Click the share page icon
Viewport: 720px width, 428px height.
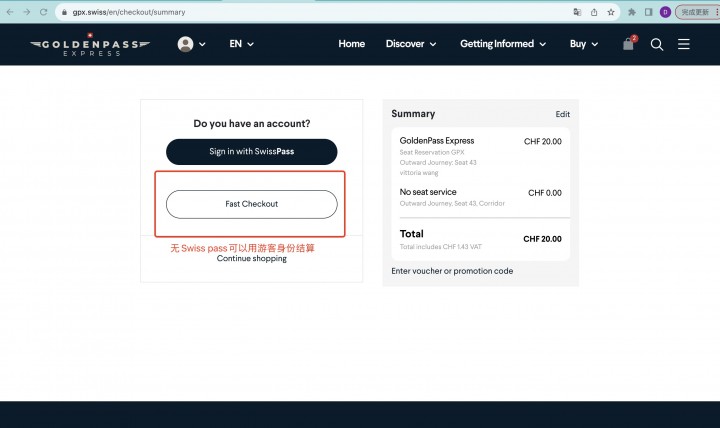coord(594,12)
